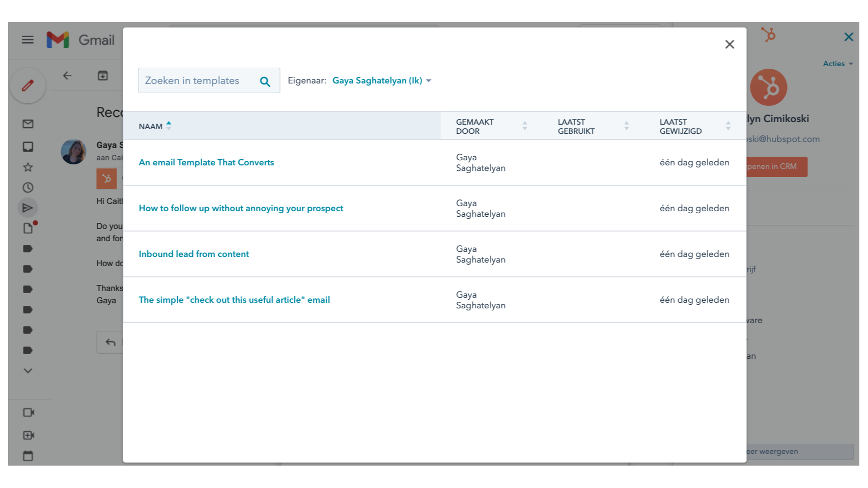This screenshot has height=488, width=868.
Task: Close the templates dialog
Action: 730,44
